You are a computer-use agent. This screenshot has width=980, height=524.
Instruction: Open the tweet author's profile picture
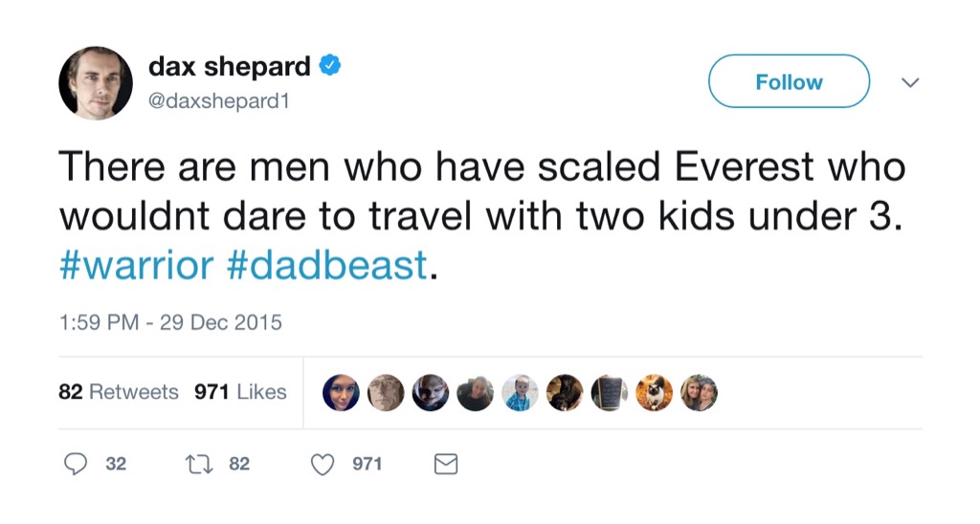coord(96,83)
